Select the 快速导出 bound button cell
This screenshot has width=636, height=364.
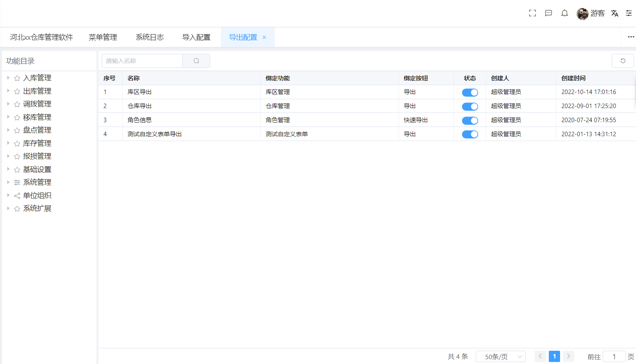pyautogui.click(x=416, y=120)
